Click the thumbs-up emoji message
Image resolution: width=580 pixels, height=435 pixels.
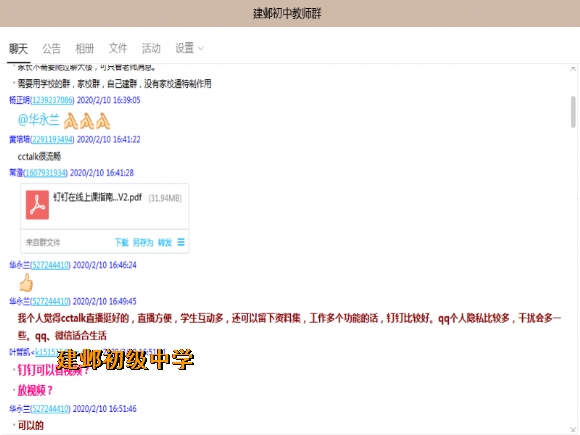coord(26,283)
